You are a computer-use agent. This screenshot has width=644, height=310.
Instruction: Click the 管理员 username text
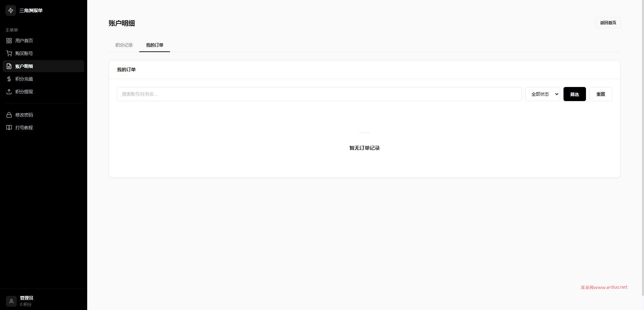click(26, 298)
